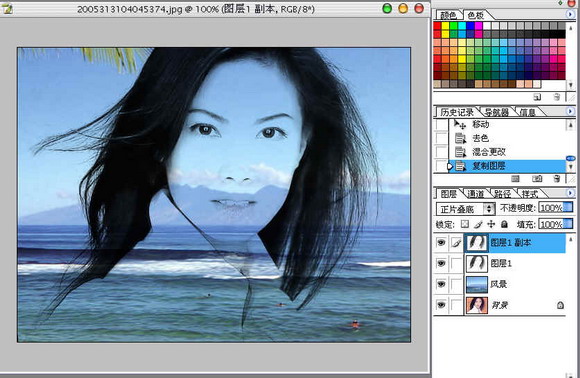The width and height of the screenshot is (580, 378).
Task: Create new snapshot from History panel footer
Action: click(x=537, y=179)
